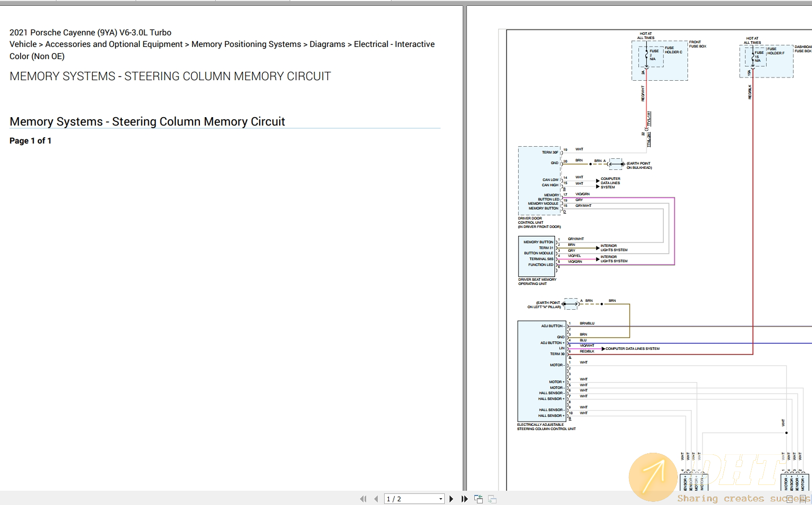Click the '2021 Porsche Cayenne (9YA) V6-3.0L Turbo' line
Viewport: 812px width, 505px height.
[90, 32]
